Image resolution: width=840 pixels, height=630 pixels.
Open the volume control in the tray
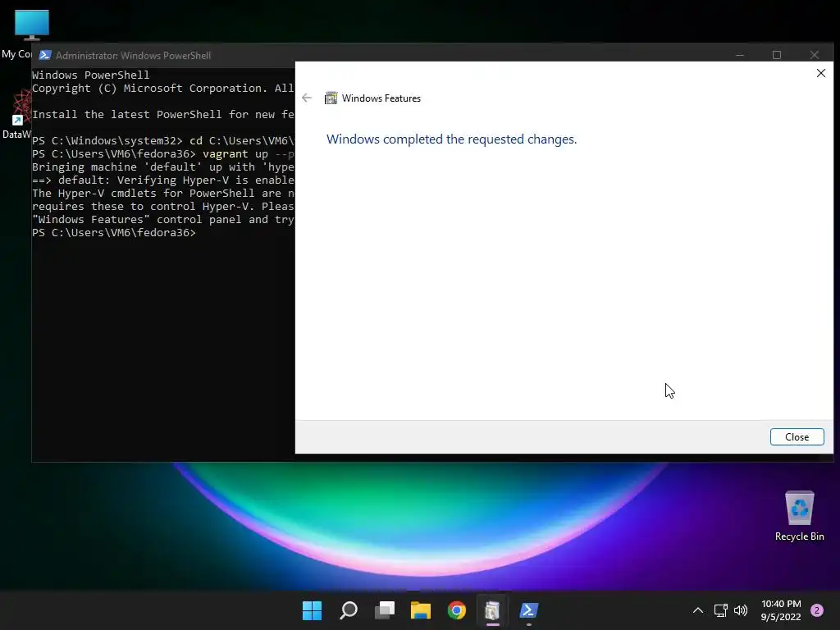[741, 610]
